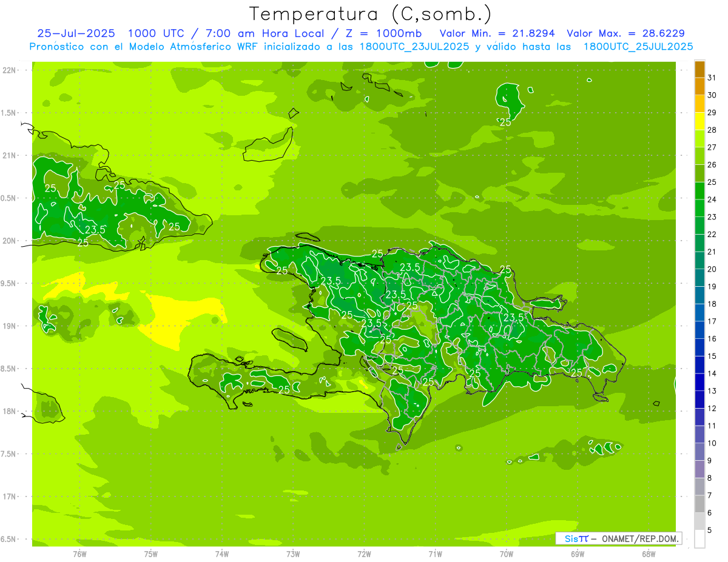Click the "17N" latitude axis label
The width and height of the screenshot is (728, 562).
[x=8, y=497]
